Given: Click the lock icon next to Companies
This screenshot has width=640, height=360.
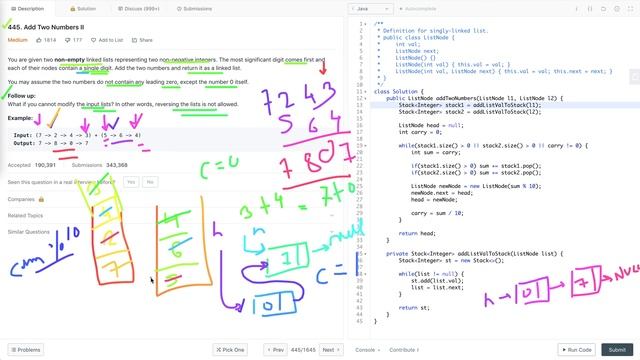Looking at the screenshot, I should (x=41, y=199).
